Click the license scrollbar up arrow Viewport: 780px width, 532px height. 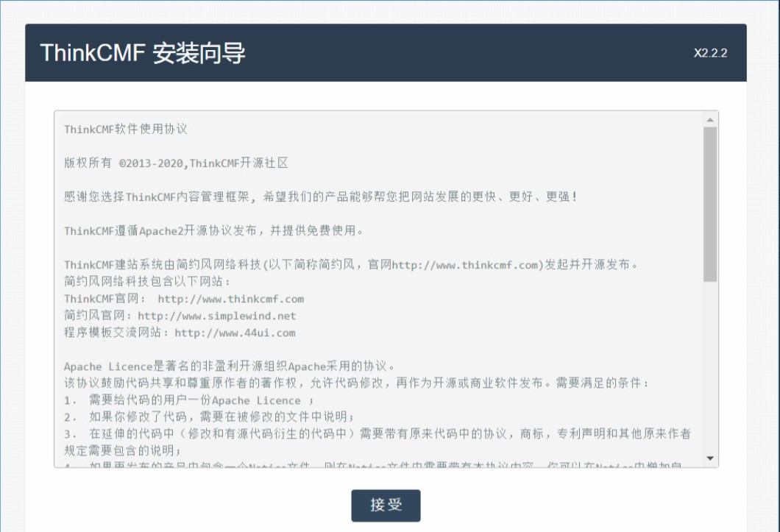pos(710,120)
